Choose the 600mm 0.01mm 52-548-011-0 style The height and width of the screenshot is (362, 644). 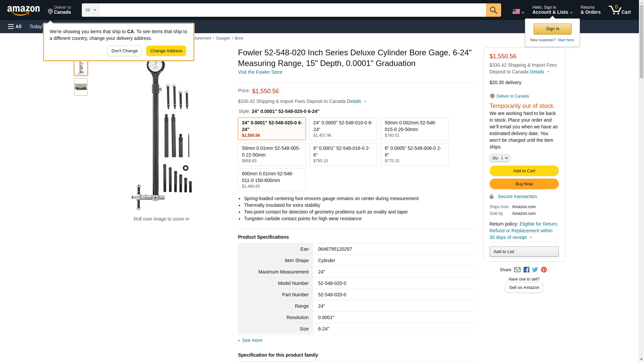(x=271, y=180)
